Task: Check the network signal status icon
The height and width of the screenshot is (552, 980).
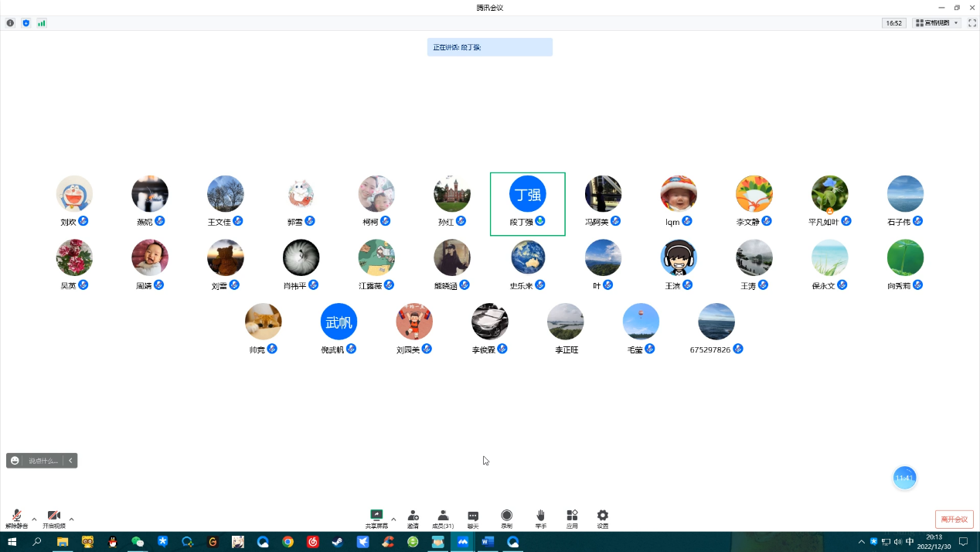Action: click(x=42, y=23)
